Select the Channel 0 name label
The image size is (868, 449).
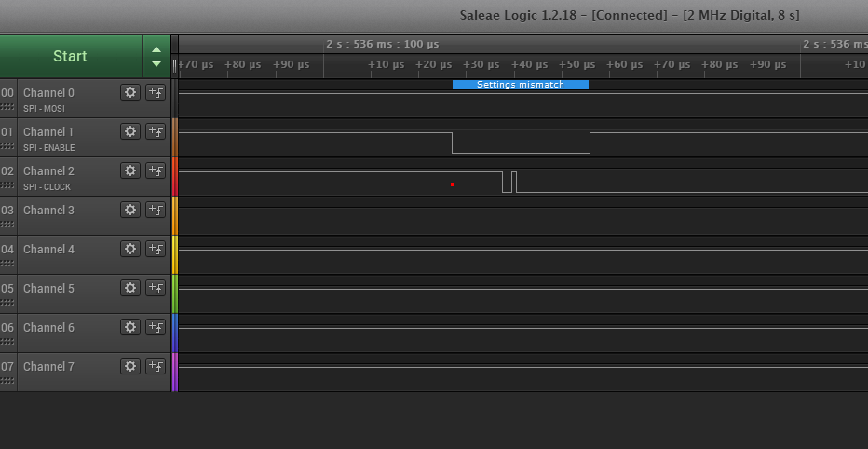48,93
